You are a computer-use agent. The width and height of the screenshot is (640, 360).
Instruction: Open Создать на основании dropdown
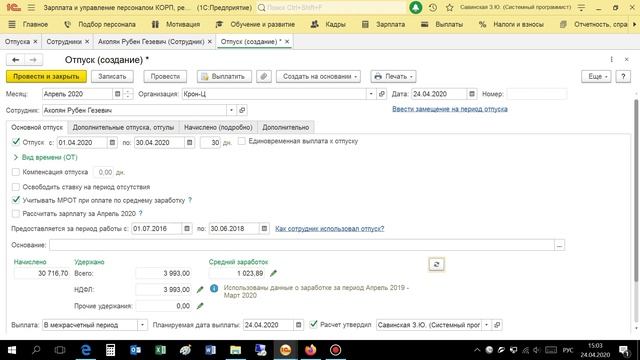pos(318,76)
